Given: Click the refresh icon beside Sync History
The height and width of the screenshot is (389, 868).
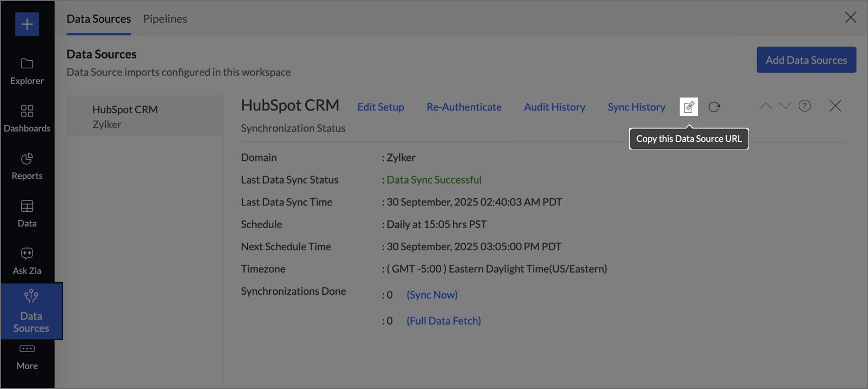Looking at the screenshot, I should pyautogui.click(x=714, y=107).
